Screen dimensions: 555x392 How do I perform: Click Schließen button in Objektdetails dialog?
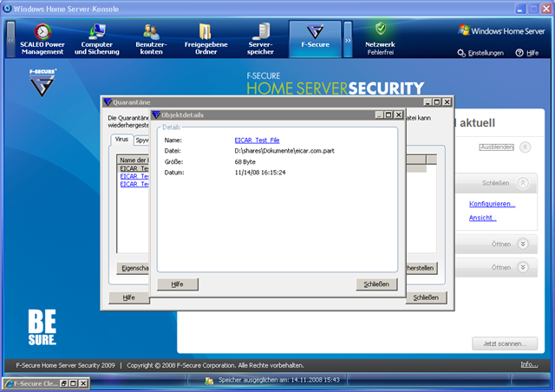click(376, 284)
